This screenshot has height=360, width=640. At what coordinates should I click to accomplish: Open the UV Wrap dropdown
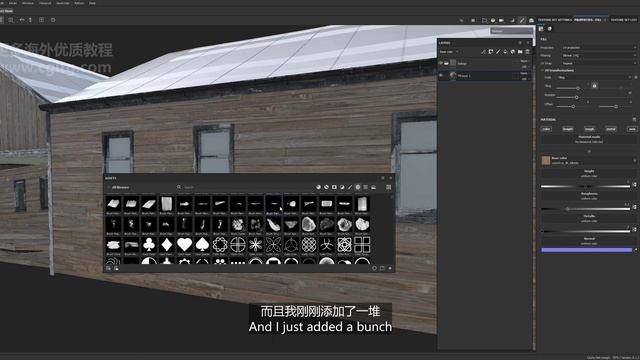tap(599, 63)
